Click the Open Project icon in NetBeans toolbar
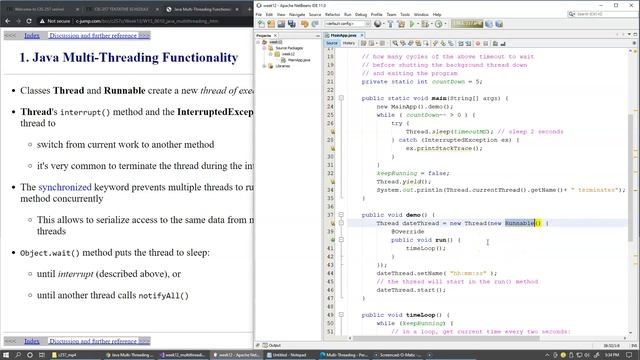 281,24
